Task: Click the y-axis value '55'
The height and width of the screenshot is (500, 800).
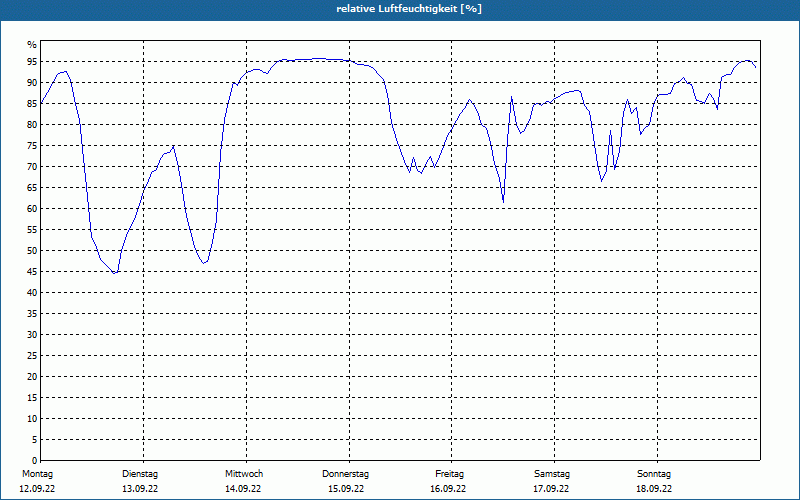Action: pos(32,230)
